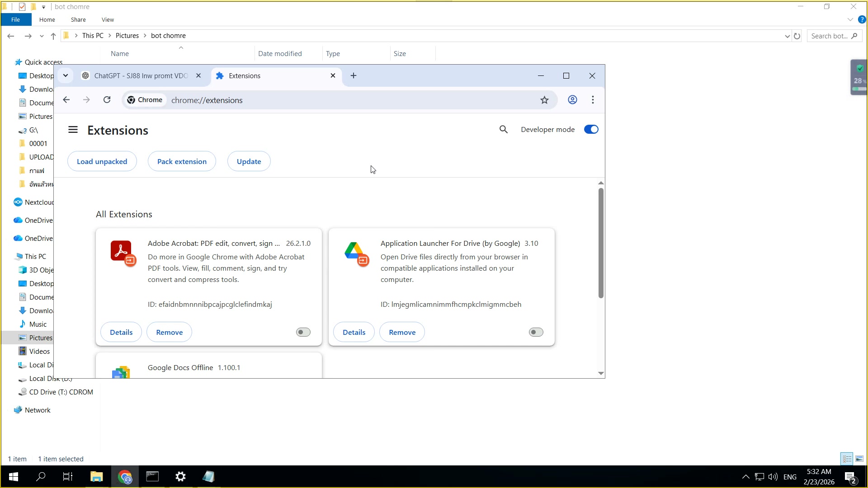Launch Settings from the taskbar
The image size is (868, 488).
180,477
